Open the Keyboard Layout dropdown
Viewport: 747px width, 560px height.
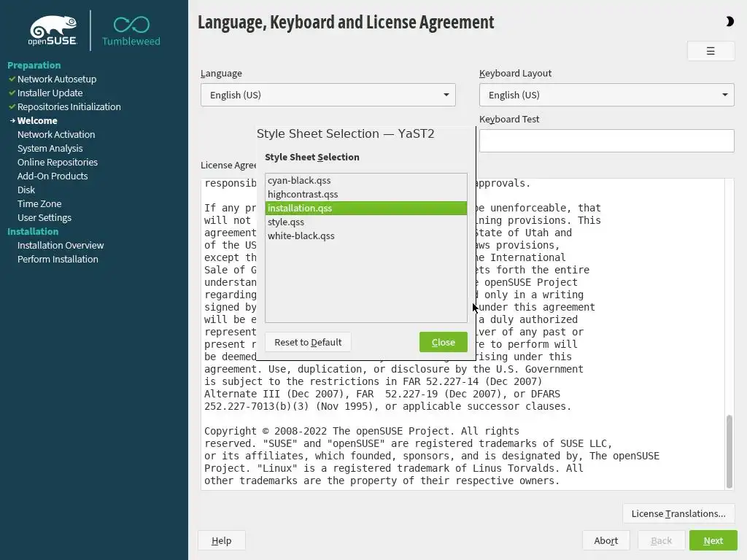click(606, 95)
